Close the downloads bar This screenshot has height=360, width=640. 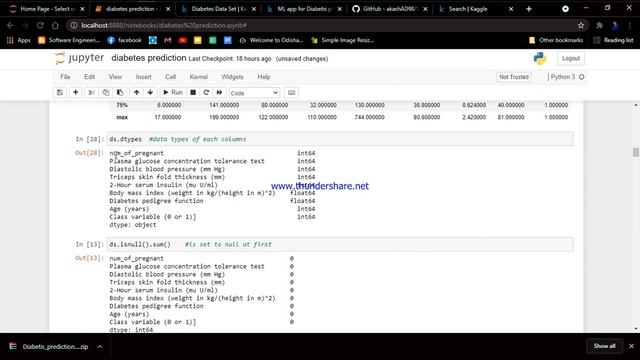pyautogui.click(x=631, y=346)
